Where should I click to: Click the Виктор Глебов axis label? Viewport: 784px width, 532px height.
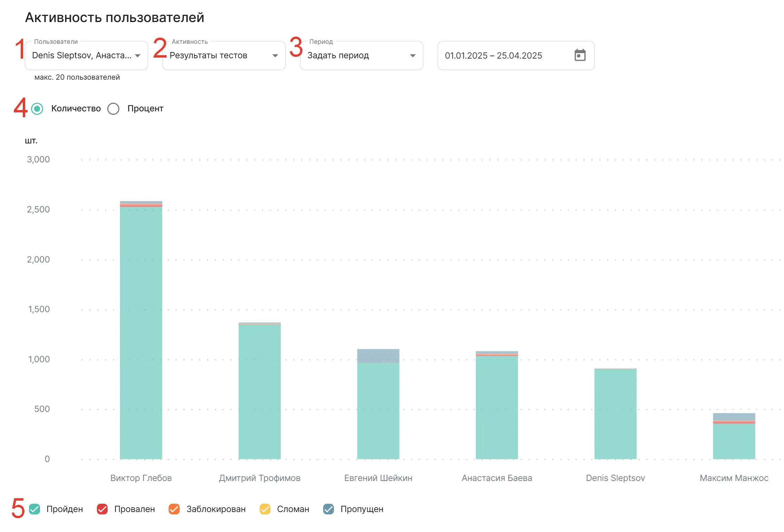141,478
